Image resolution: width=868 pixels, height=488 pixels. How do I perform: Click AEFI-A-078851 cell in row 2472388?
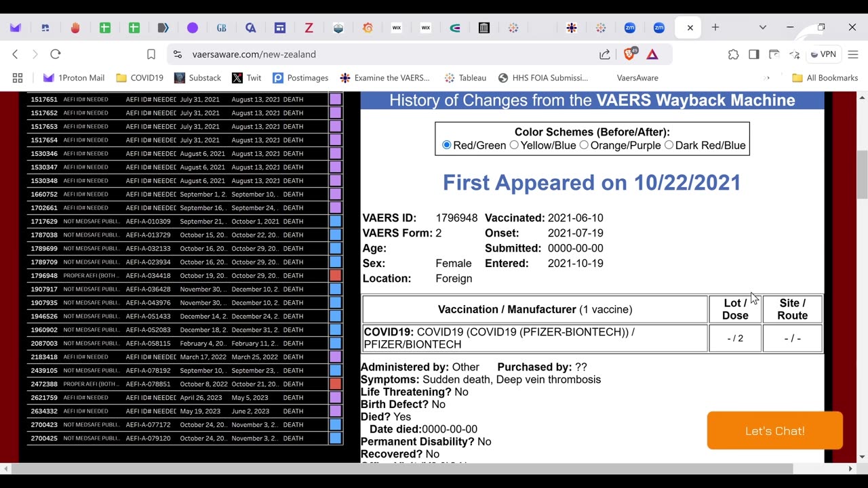(x=149, y=384)
